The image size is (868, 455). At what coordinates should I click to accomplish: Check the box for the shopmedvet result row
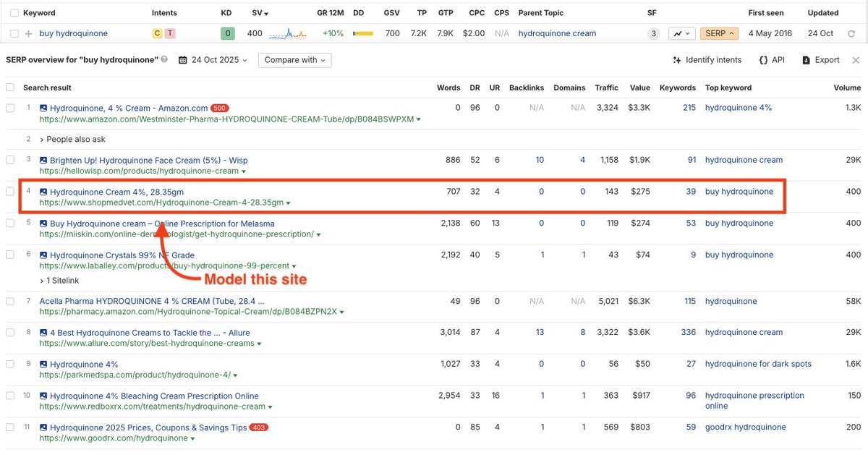click(10, 192)
